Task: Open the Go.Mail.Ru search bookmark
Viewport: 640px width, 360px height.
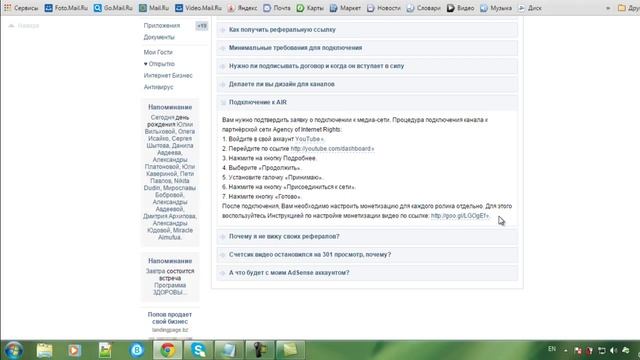Action: click(x=113, y=8)
